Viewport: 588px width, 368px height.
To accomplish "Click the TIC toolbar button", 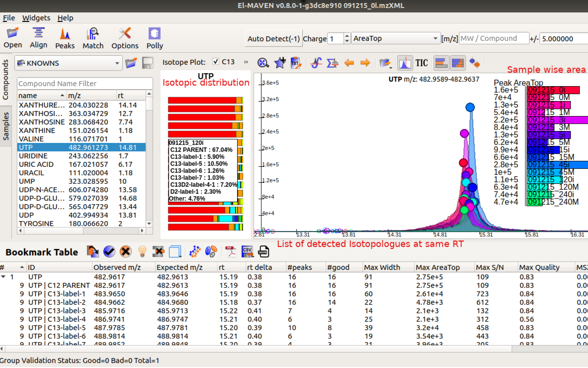I will pyautogui.click(x=421, y=63).
